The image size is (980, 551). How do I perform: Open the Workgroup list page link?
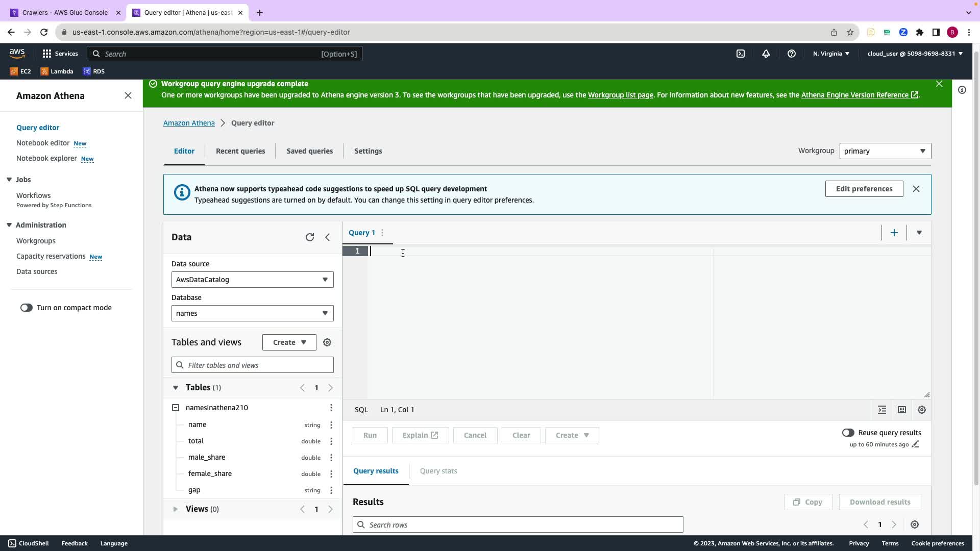pos(620,95)
